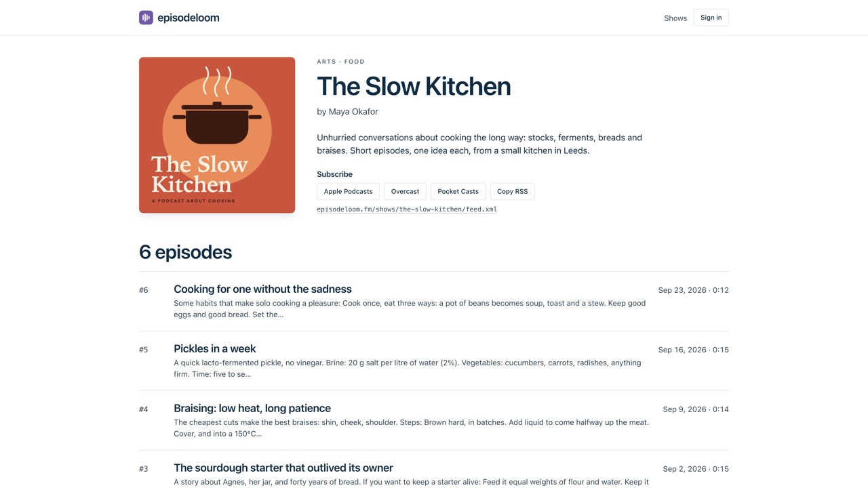The image size is (868, 488).
Task: Click the #5 episode number
Action: click(144, 350)
